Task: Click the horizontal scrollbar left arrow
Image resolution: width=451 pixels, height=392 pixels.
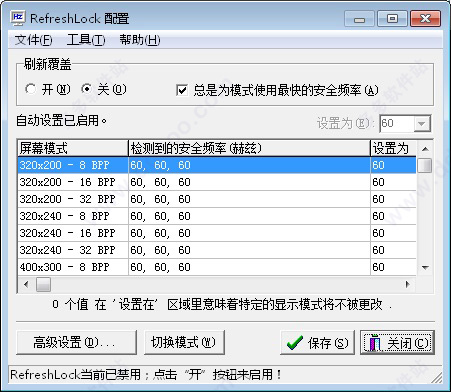Action: pyautogui.click(x=26, y=284)
